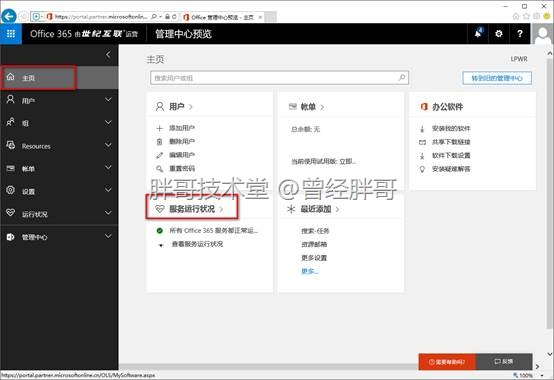Image resolution: width=554 pixels, height=380 pixels.
Task: Open the Office 365 app launcher grid
Action: [11, 34]
